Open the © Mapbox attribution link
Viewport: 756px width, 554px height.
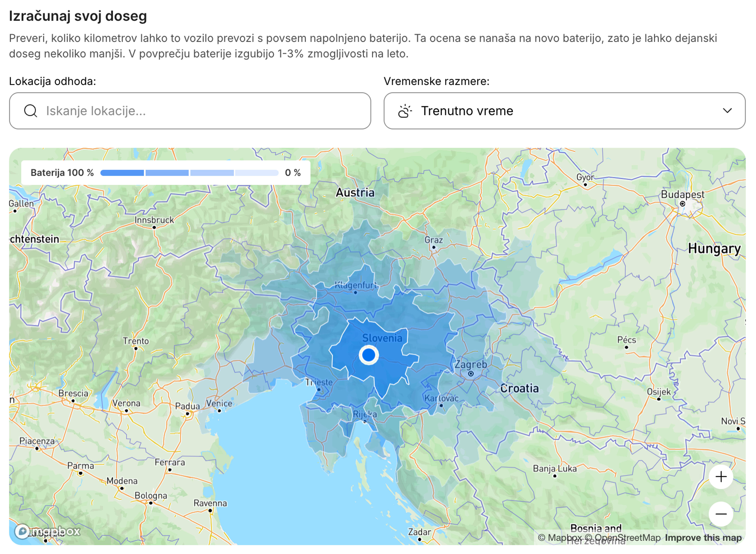(560, 538)
